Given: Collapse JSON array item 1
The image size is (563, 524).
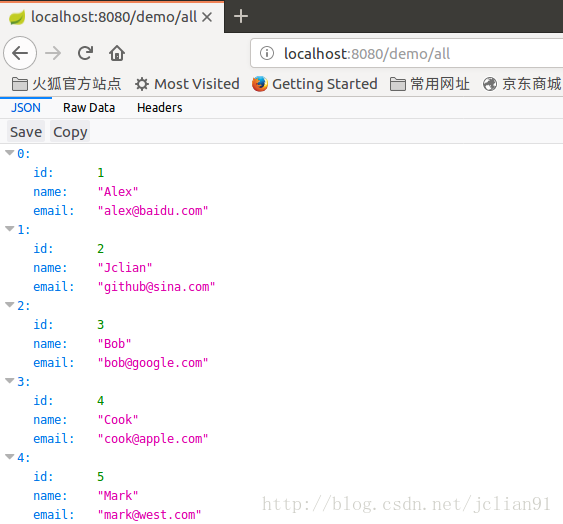Looking at the screenshot, I should pyautogui.click(x=10, y=229).
